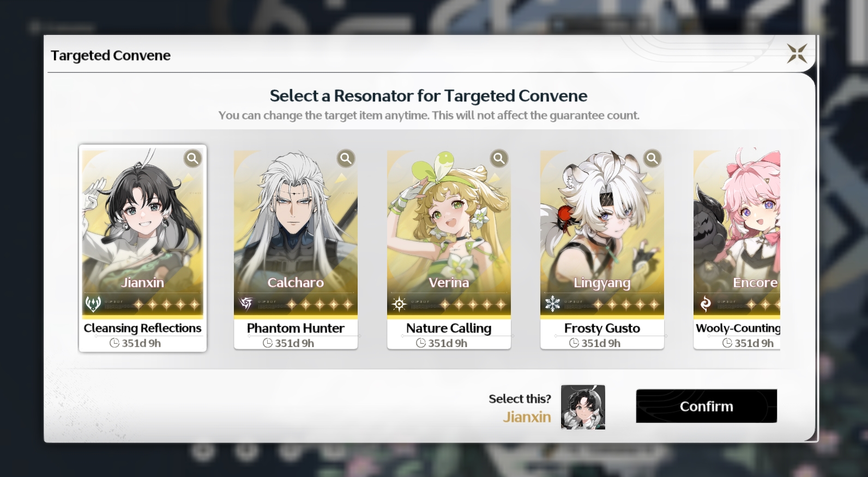Open Calcharo's detail magnifier icon
Image resolution: width=868 pixels, height=477 pixels.
[346, 158]
